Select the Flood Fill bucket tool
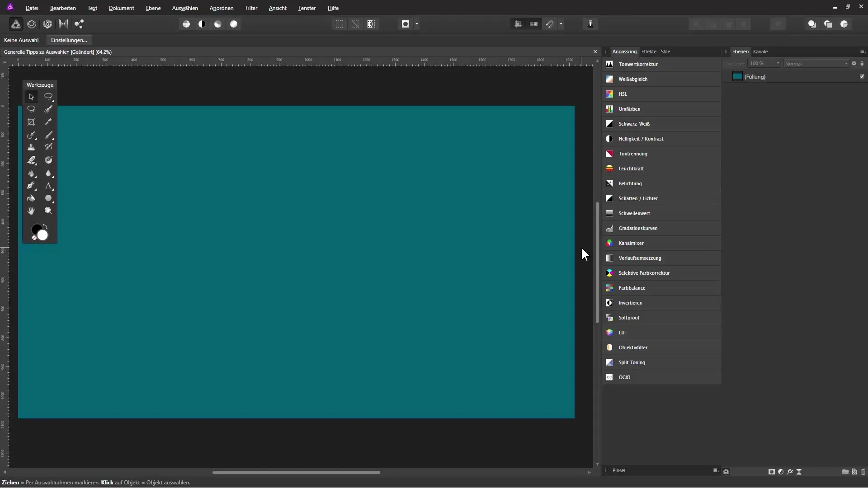The width and height of the screenshot is (868, 488). click(31, 198)
